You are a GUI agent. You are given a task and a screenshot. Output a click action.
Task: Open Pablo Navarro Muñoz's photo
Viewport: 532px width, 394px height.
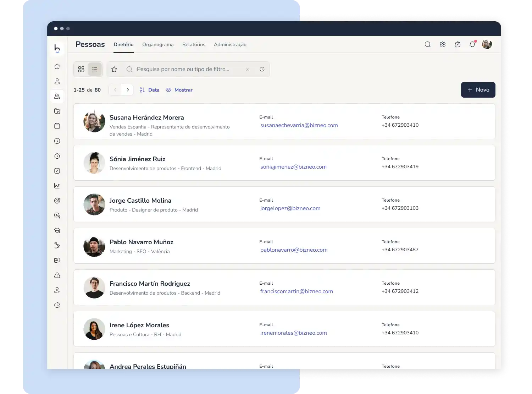pos(94,246)
